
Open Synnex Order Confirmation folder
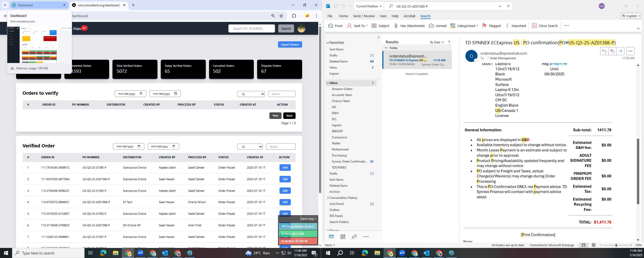[x=349, y=162]
